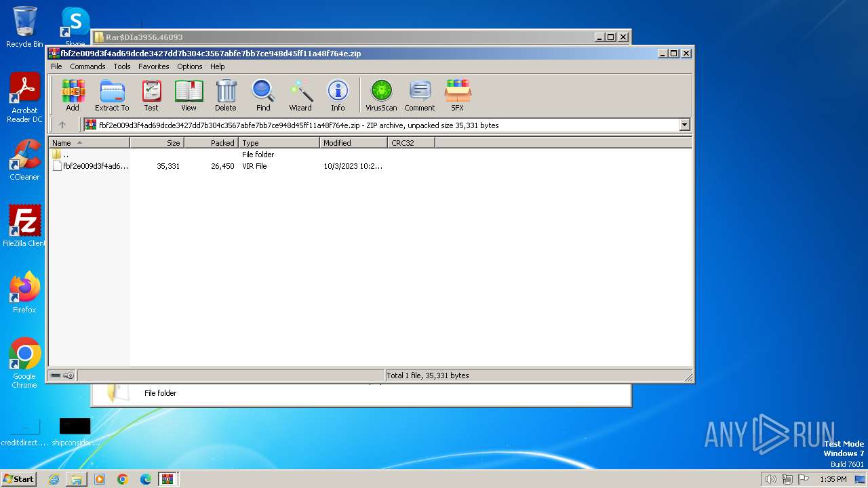Sort by Packed column header

[211, 143]
